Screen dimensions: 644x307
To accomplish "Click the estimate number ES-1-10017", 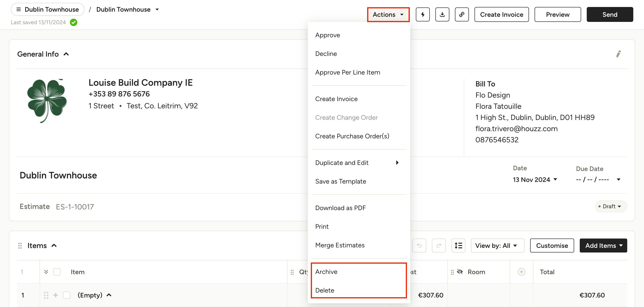I will (x=75, y=207).
